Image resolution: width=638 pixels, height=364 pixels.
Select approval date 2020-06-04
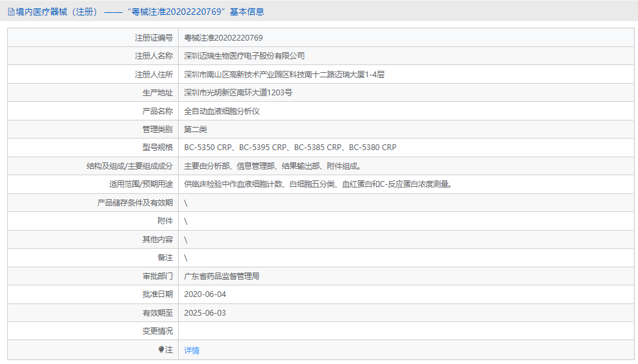(x=205, y=294)
